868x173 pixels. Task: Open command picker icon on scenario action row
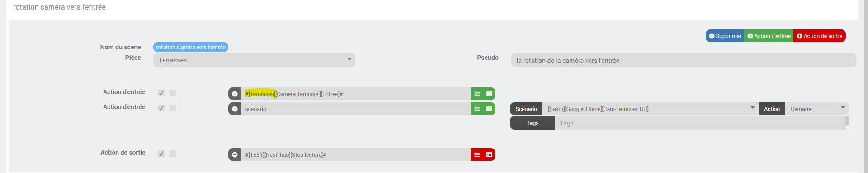[489, 109]
